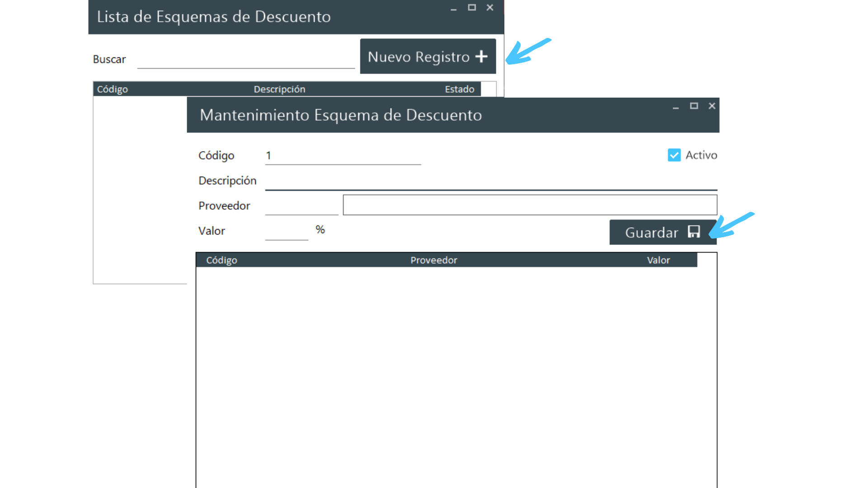Screen dimensions: 868x488
Task: Click the Estado column header
Action: (x=459, y=89)
